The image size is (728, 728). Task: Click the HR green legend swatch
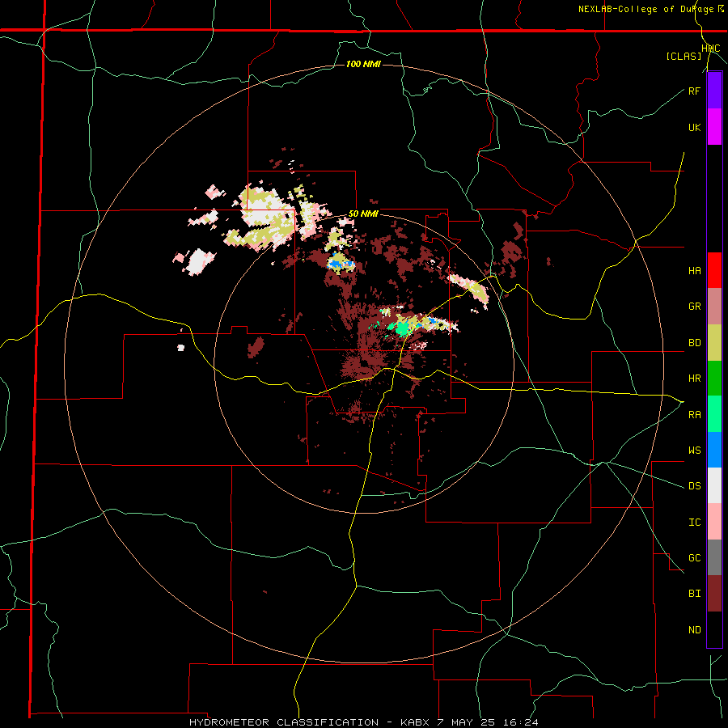click(x=714, y=379)
